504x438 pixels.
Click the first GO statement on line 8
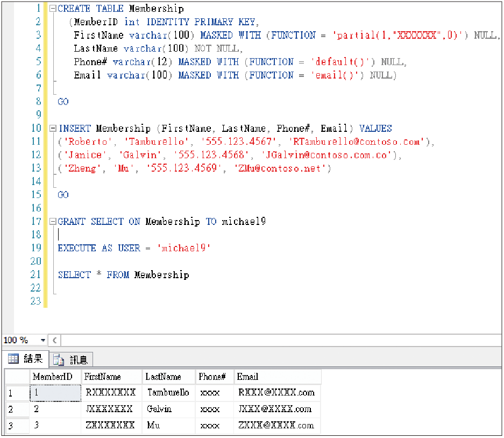click(63, 102)
